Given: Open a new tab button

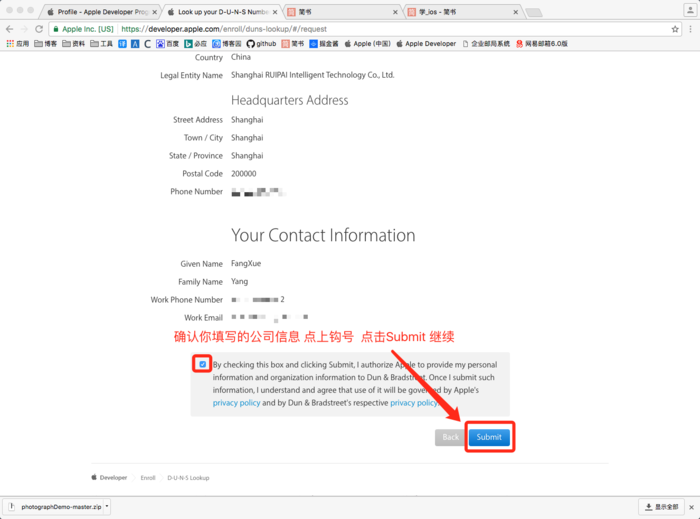Looking at the screenshot, I should point(534,12).
